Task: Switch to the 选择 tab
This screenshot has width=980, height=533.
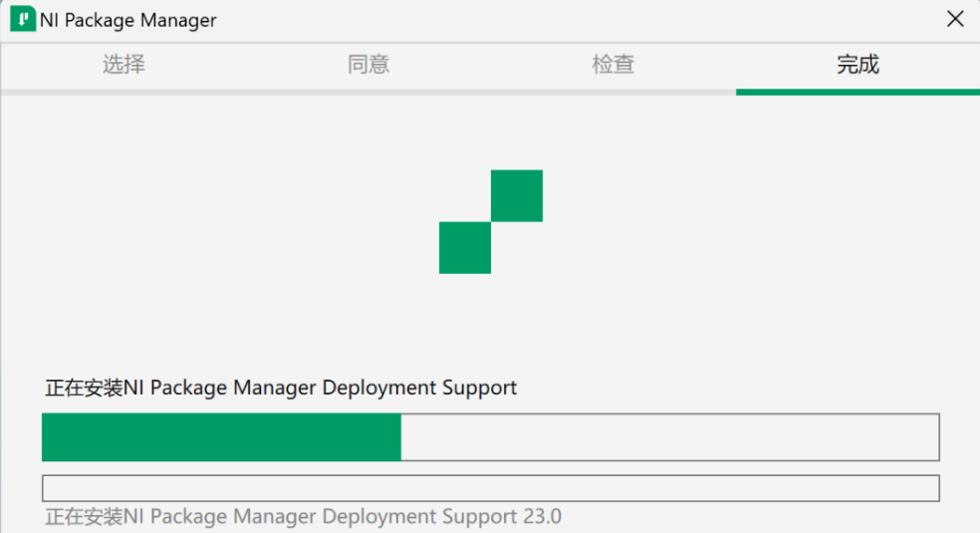Action: click(123, 65)
